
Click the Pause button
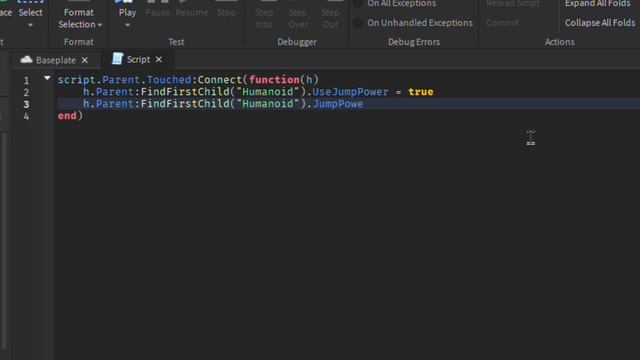[157, 12]
